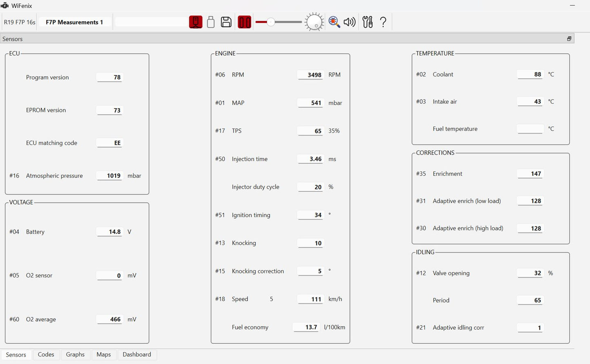
Task: Click the red slider thumb in the toolbar
Action: pos(271,22)
